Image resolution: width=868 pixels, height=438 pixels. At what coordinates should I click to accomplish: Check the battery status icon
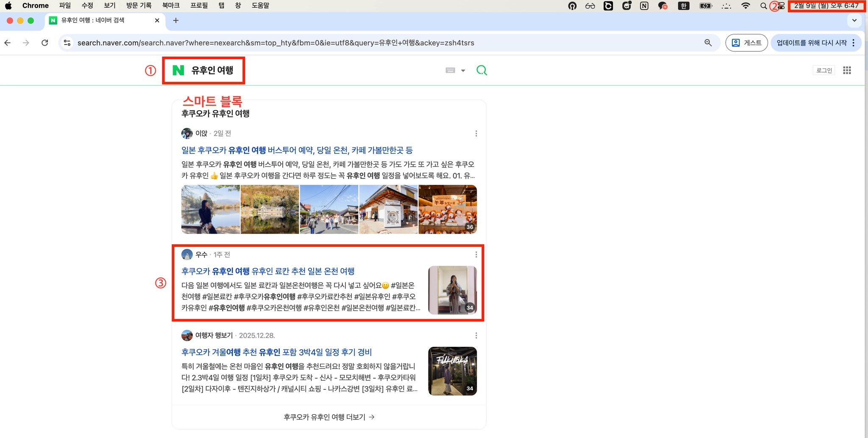[x=706, y=6]
